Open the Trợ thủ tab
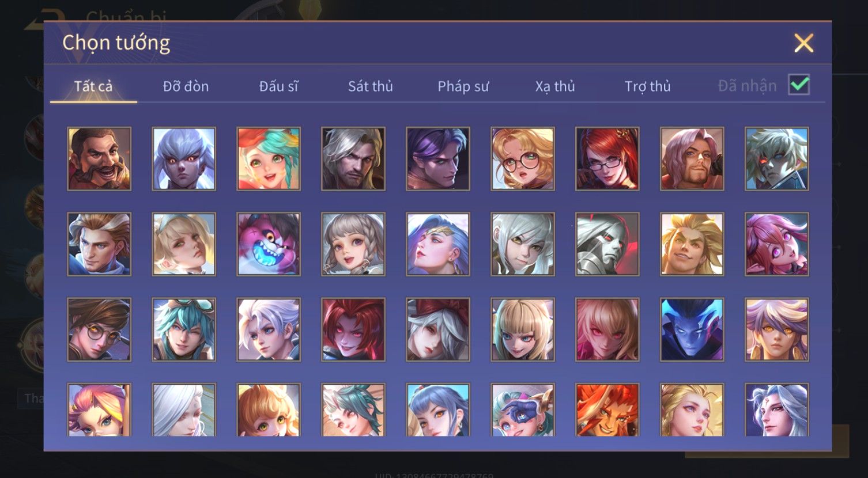 coord(647,86)
